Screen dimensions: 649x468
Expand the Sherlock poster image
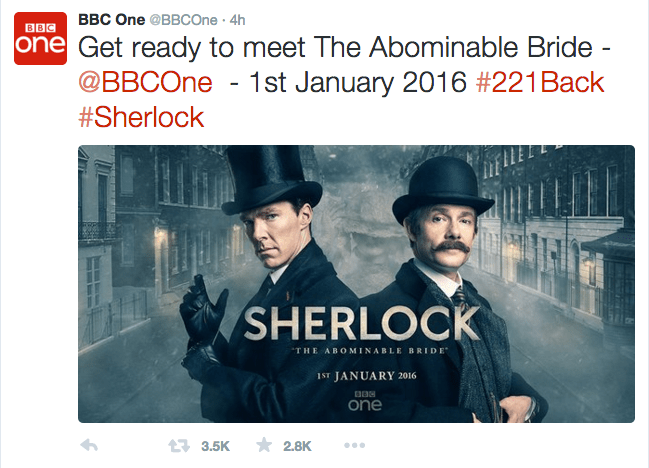(356, 284)
